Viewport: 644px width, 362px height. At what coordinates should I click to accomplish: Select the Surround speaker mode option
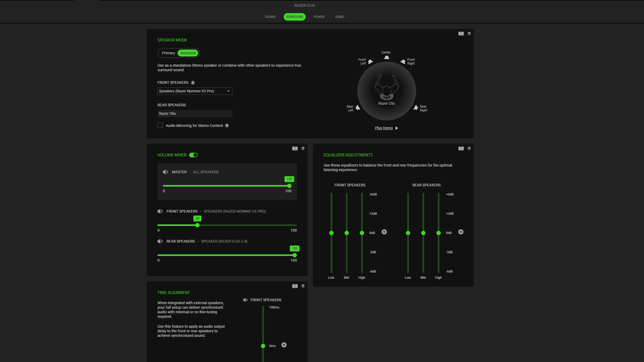pyautogui.click(x=188, y=53)
